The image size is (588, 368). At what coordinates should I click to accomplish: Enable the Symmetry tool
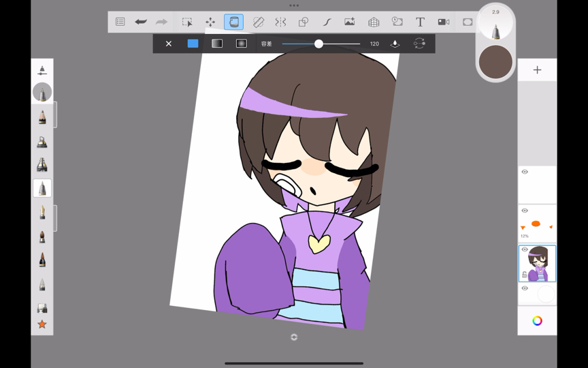pos(280,22)
